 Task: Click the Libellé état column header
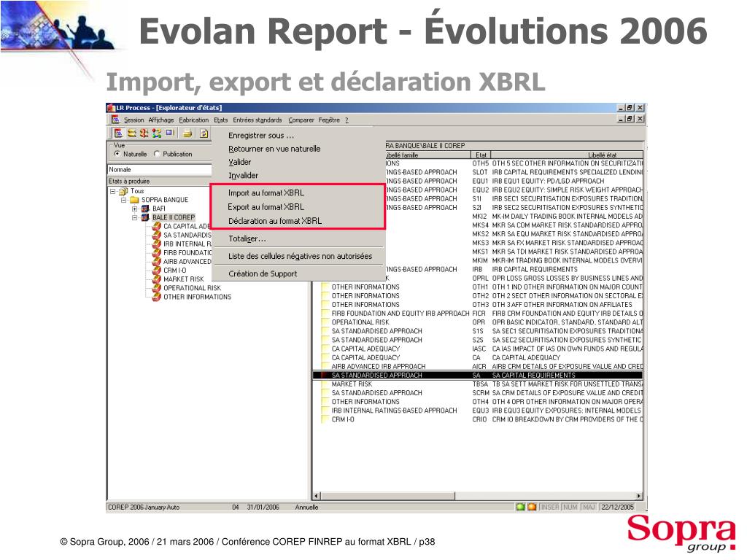[x=567, y=155]
